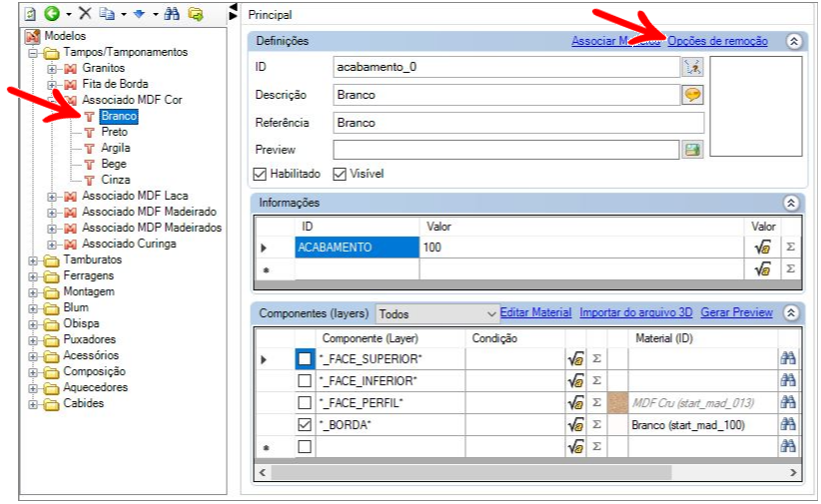This screenshot has width=821, height=504.
Task: Click the yellow folder icon in toolbar
Action: (x=196, y=14)
